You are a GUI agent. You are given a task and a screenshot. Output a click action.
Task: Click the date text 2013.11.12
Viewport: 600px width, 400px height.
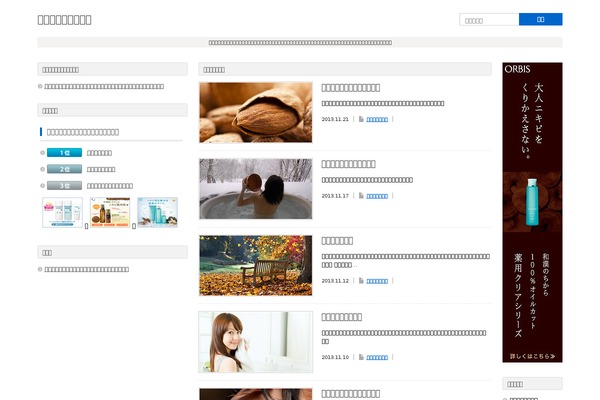pos(335,281)
